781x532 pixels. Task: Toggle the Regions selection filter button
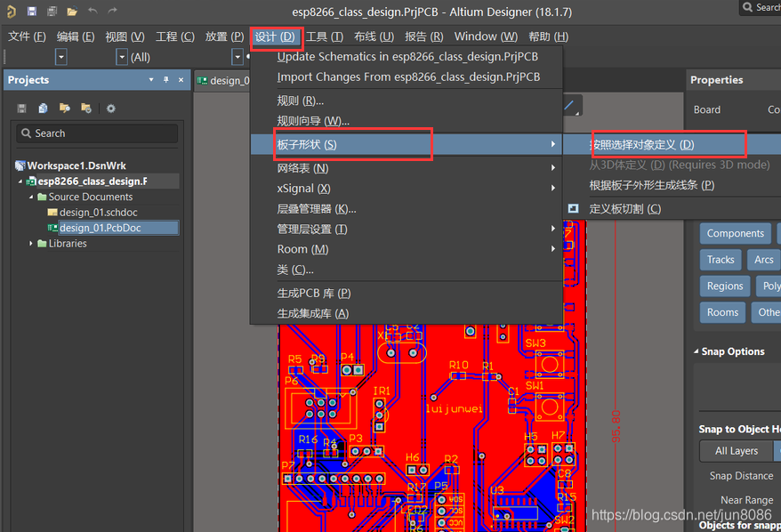coord(725,286)
